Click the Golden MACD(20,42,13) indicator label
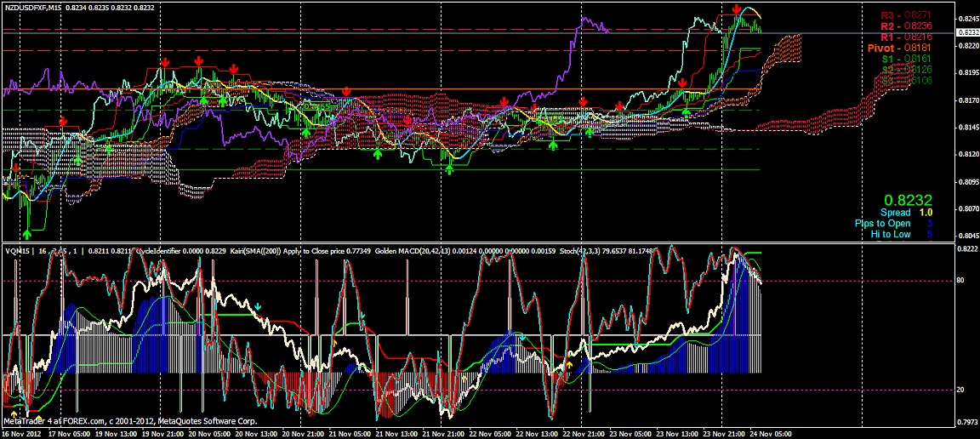Image resolution: width=980 pixels, height=439 pixels. point(413,251)
